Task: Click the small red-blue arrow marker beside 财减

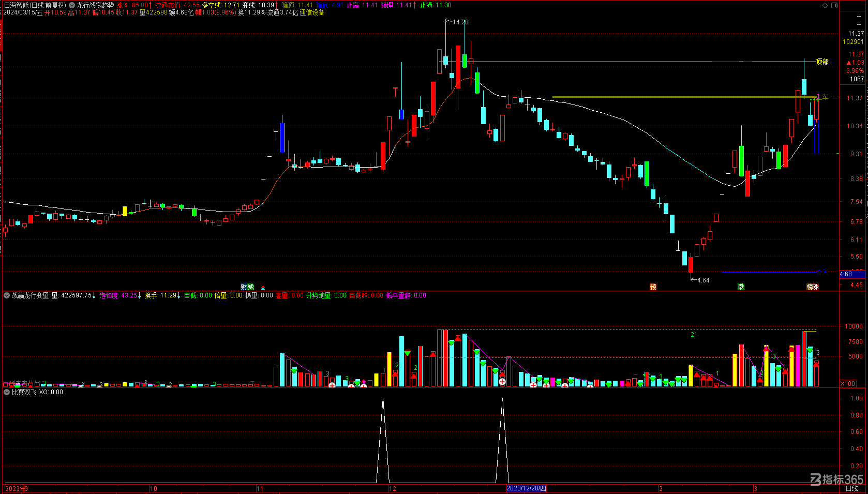Action: (263, 288)
